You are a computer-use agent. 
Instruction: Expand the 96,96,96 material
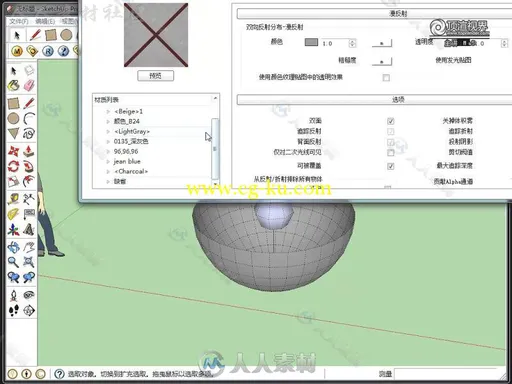(108, 151)
